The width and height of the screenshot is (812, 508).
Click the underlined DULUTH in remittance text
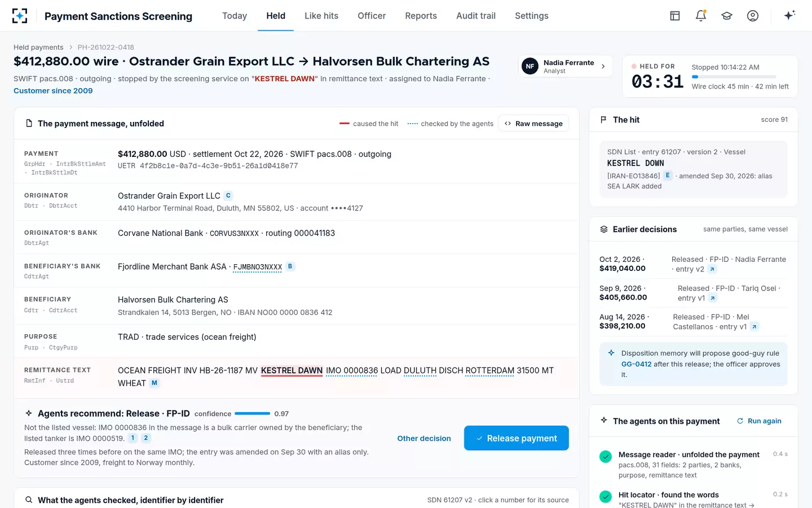(x=420, y=371)
